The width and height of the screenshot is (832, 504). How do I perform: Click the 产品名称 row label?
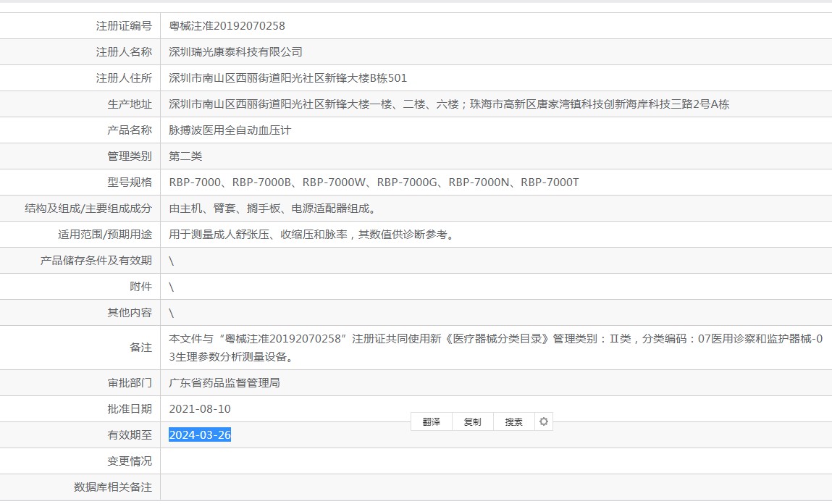(130, 130)
